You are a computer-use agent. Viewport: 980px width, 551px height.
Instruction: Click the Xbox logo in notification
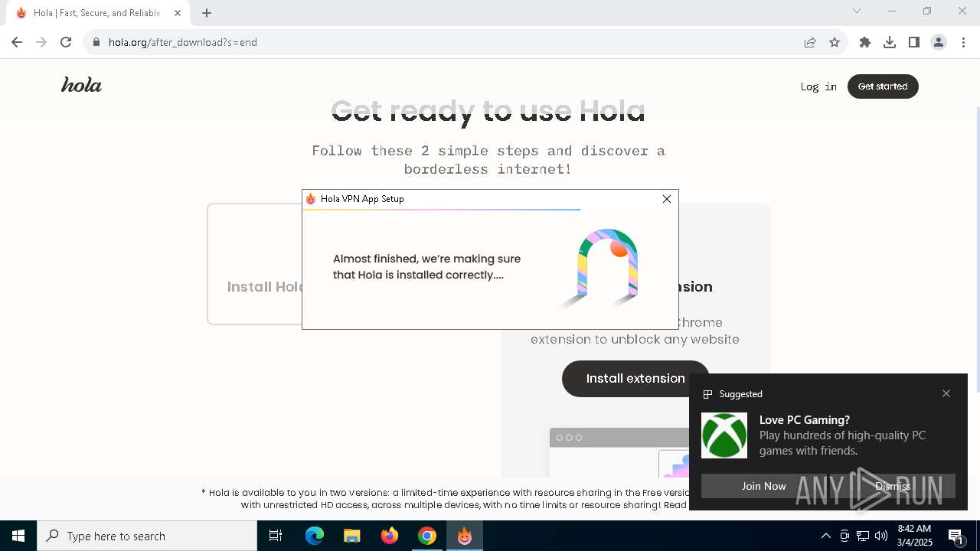724,435
